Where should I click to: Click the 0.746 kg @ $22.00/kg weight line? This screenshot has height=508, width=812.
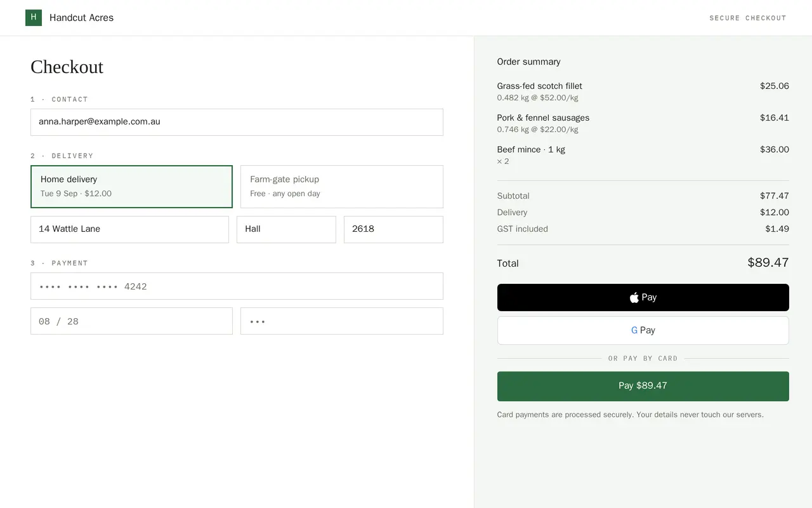(x=537, y=130)
